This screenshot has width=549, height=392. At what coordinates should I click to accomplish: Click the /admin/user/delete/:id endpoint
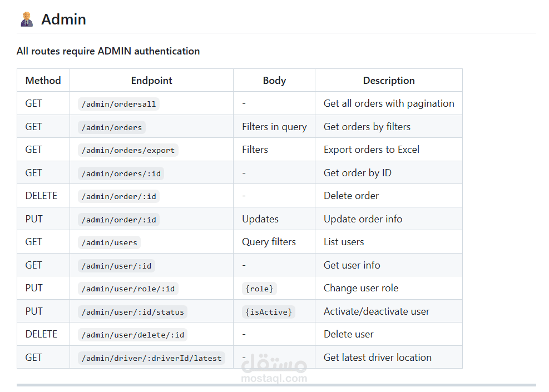pos(132,335)
